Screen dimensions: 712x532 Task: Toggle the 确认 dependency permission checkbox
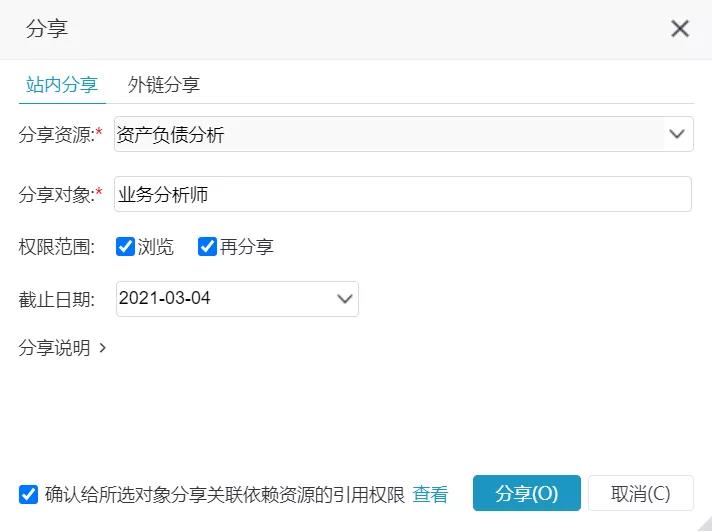[29, 494]
